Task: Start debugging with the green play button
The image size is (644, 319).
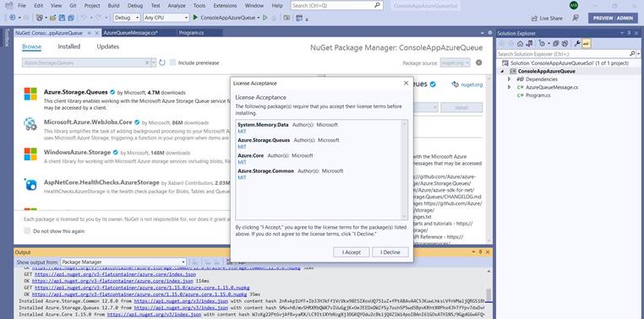Action: click(195, 18)
